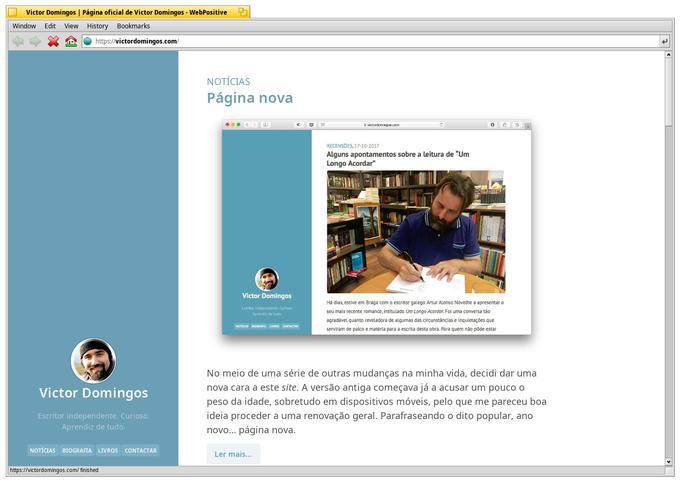Screen dimensions: 680x482
Task: Open the Edit menu
Action: pyautogui.click(x=50, y=26)
